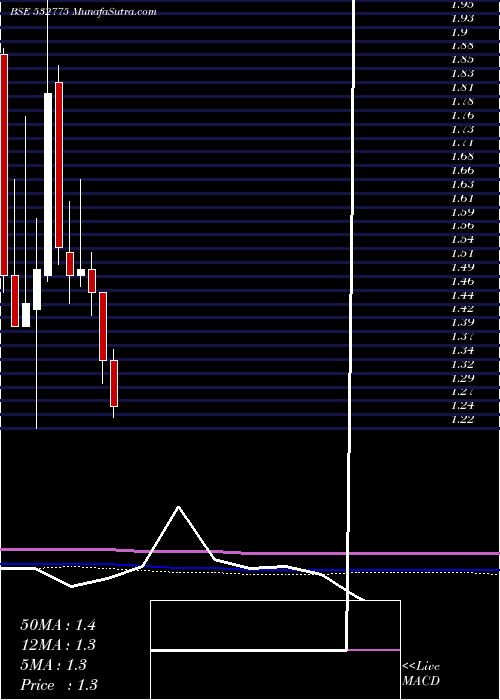Click the '<<Live MACD' label
This screenshot has height=700, width=500.
point(421,673)
